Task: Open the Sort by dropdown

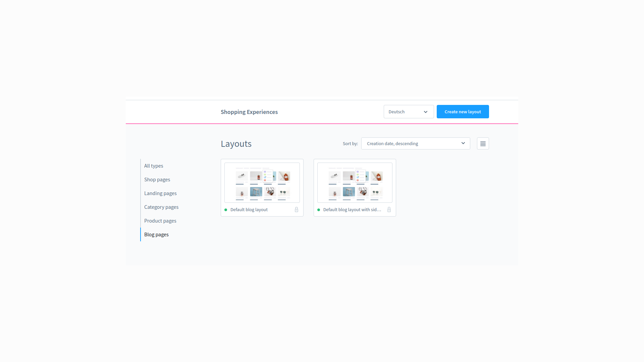Action: [416, 143]
